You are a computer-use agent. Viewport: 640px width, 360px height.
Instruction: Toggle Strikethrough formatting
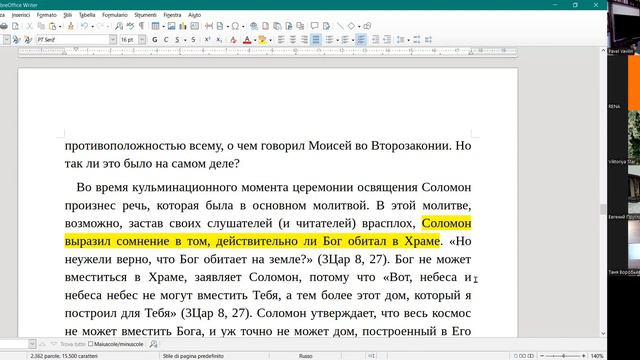click(x=193, y=40)
